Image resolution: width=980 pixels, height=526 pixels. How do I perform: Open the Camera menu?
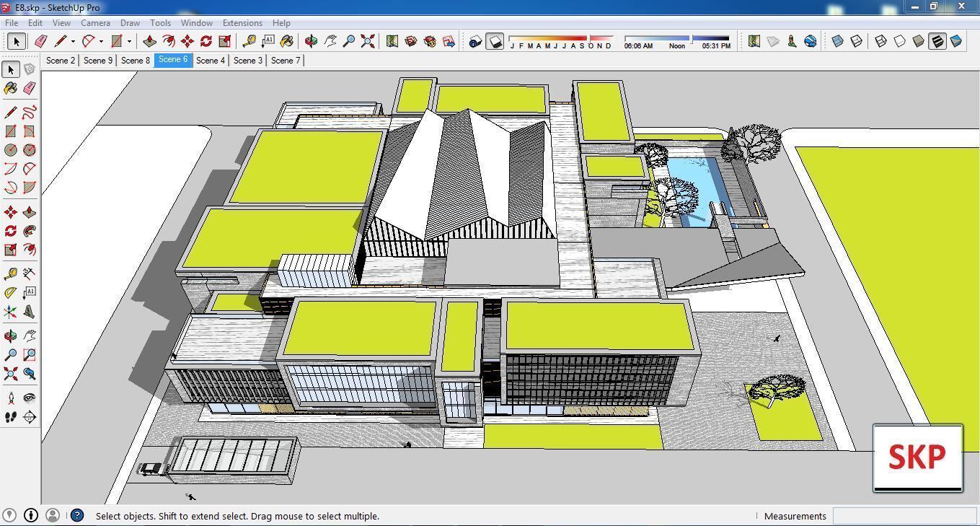click(95, 23)
